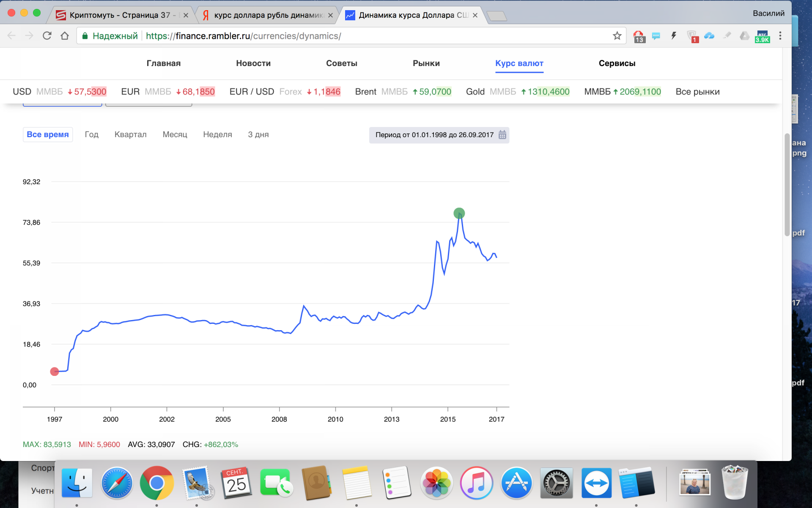Open the date period dropdown 01.01.1998–26.09.2017

[434, 135]
